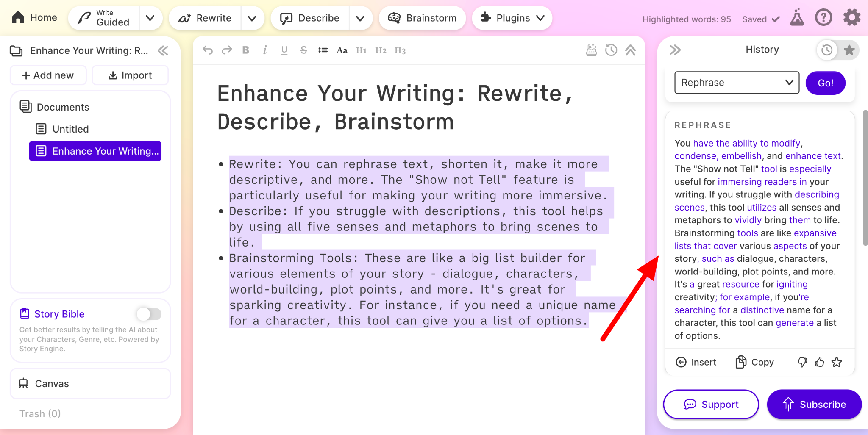Click the 'Enhance Your Writing: R...' project name

(89, 51)
